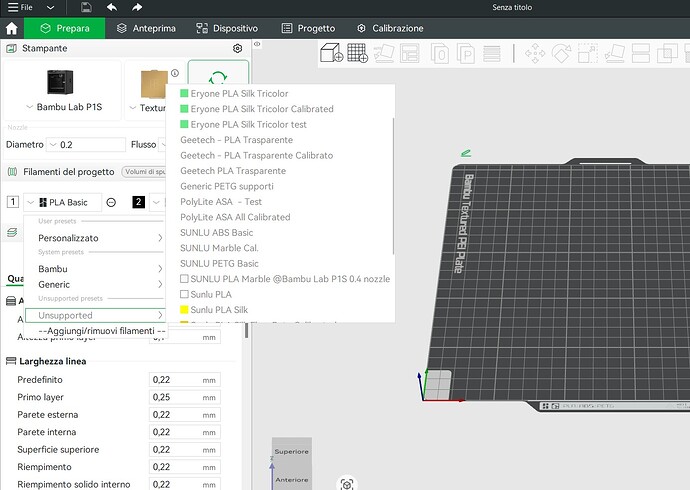Image resolution: width=690 pixels, height=490 pixels.
Task: Click Aggiungi/rimuovi filamenti entry
Action: 102,331
